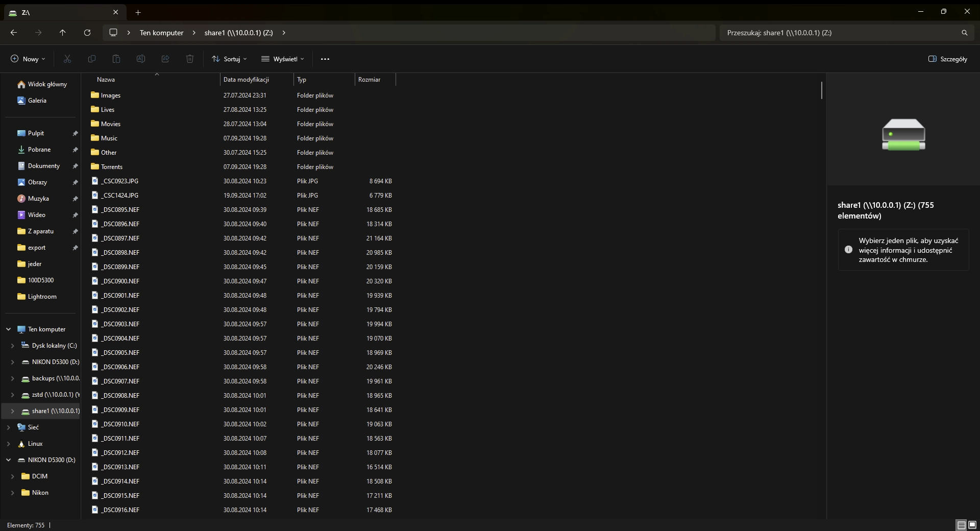Collapse the Ten komputer tree node
This screenshot has width=980, height=531.
point(9,329)
